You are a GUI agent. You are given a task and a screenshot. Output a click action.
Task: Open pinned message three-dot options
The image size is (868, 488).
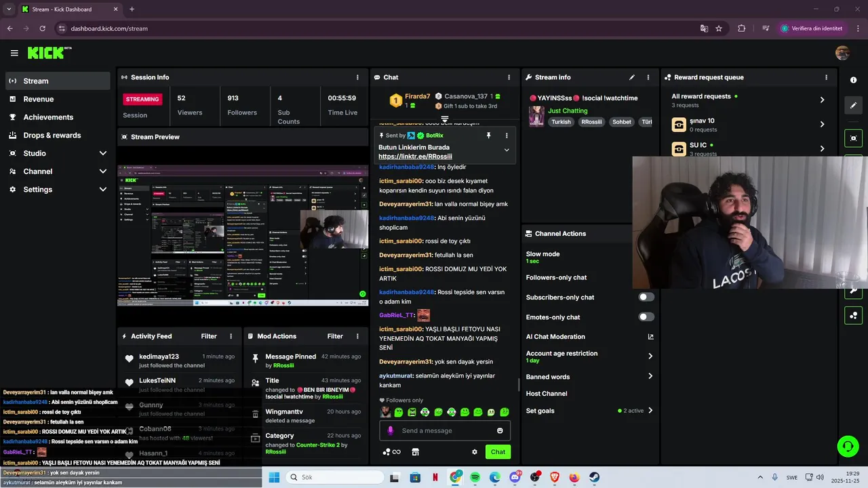pyautogui.click(x=506, y=136)
